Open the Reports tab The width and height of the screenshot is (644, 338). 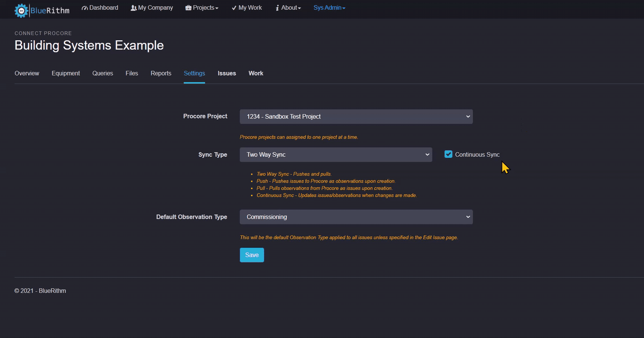click(x=161, y=73)
